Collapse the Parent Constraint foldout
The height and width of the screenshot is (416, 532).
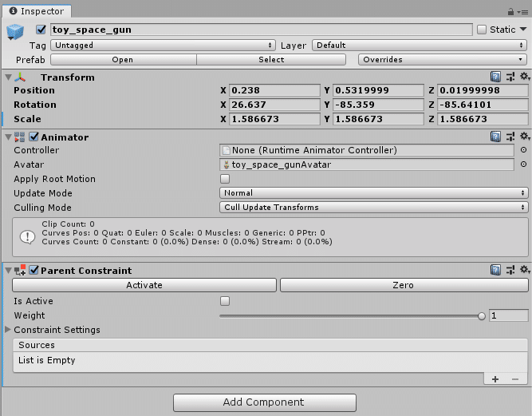[9, 271]
